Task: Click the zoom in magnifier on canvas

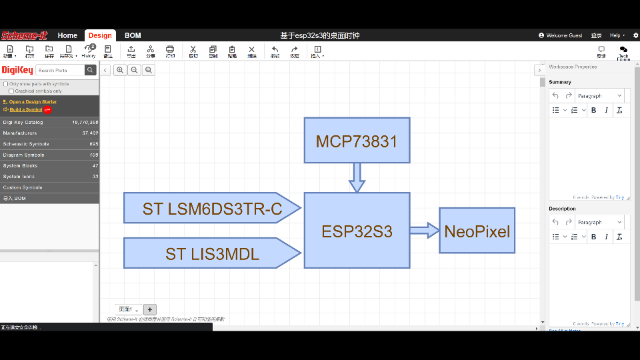Action: (120, 70)
